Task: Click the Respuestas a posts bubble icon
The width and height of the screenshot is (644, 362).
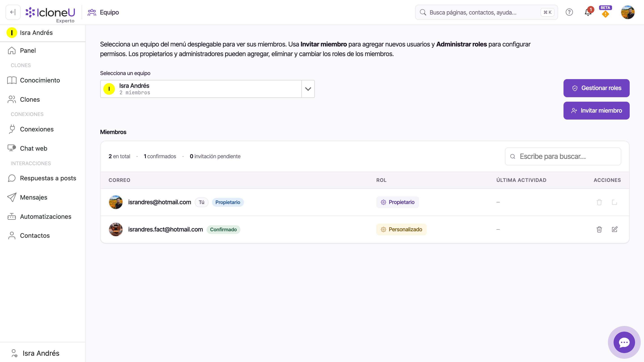Action: pos(12,178)
